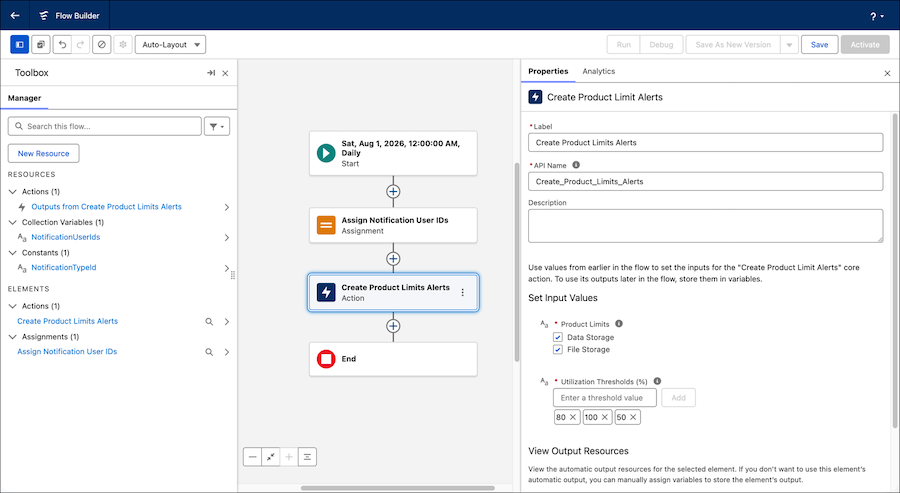Screen dimensions: 900x493
Task: Add element after Create Product Limits Alerts
Action: (393, 326)
